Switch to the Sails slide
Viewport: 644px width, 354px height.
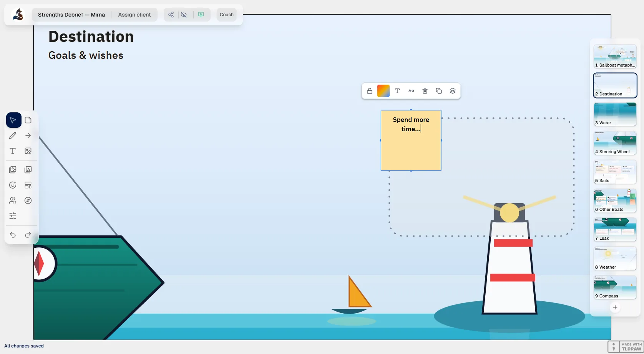(x=615, y=172)
